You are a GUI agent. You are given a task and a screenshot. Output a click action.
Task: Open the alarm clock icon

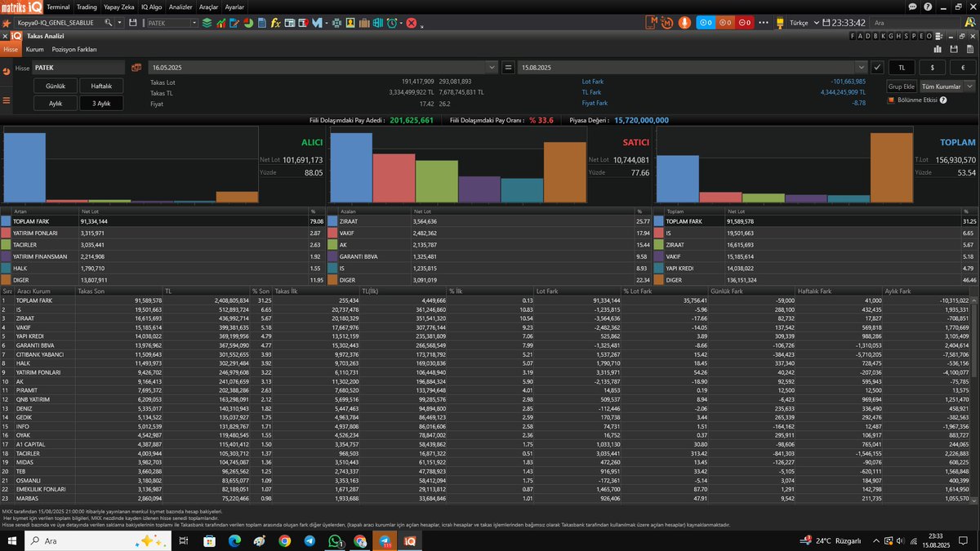click(x=391, y=23)
